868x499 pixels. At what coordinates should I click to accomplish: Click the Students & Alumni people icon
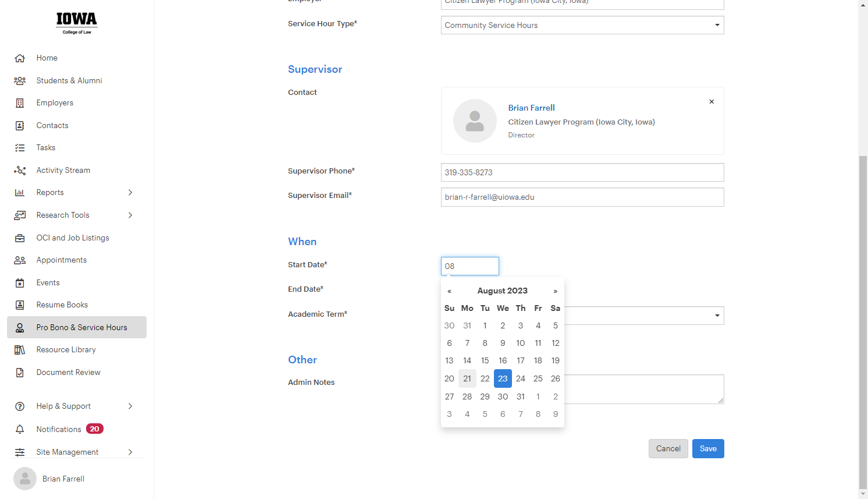click(x=20, y=81)
